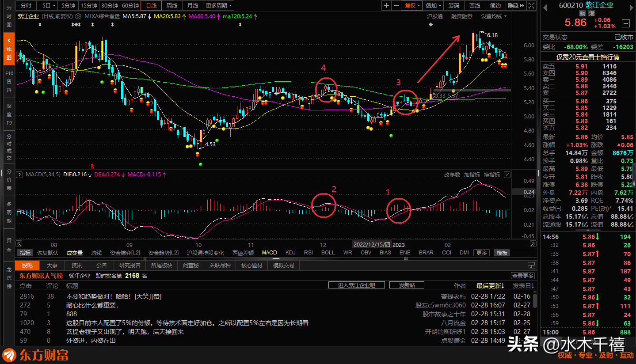This screenshot has height=364, width=636.
Task: Switch to 周线 weekly period
Action: [x=171, y=6]
